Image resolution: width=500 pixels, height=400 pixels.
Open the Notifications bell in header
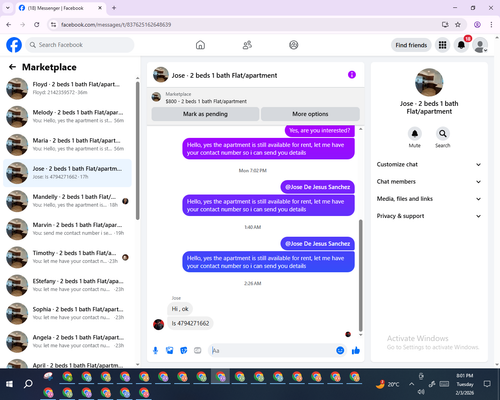tap(461, 45)
